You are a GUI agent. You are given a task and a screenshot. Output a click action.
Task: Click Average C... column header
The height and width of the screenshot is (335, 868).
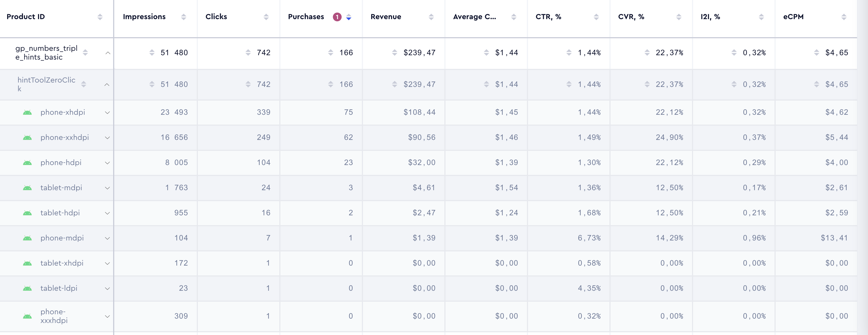(474, 17)
